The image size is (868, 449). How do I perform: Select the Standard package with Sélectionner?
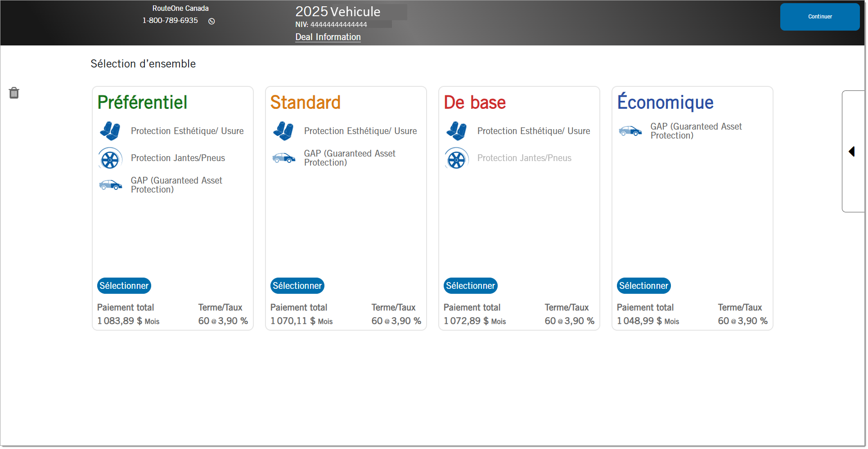tap(297, 286)
